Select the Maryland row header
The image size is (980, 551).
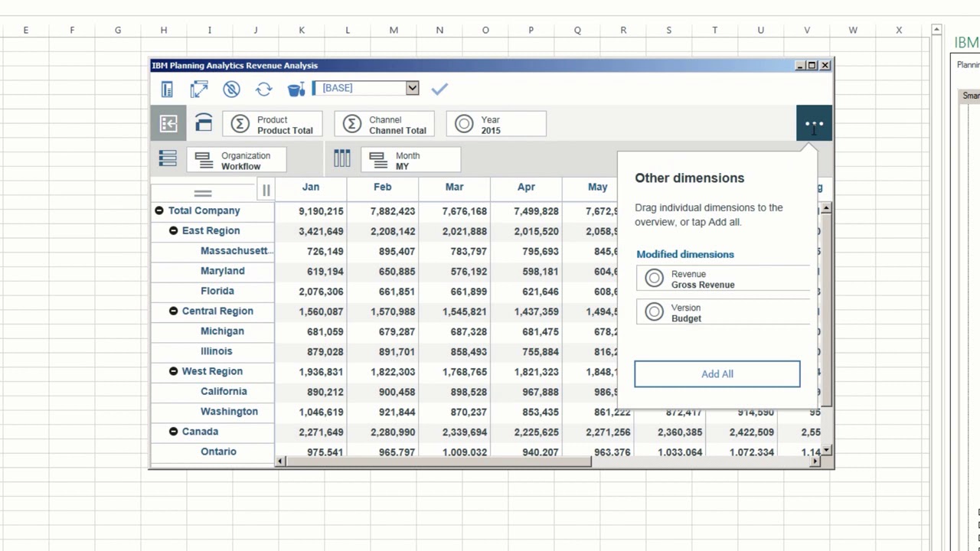coord(222,271)
